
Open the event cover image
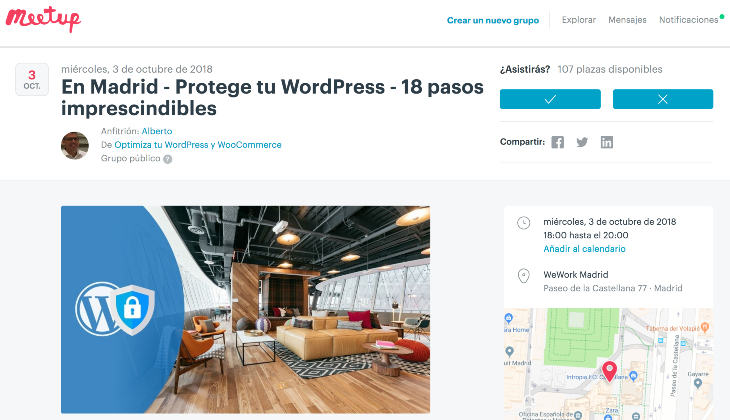coord(245,310)
